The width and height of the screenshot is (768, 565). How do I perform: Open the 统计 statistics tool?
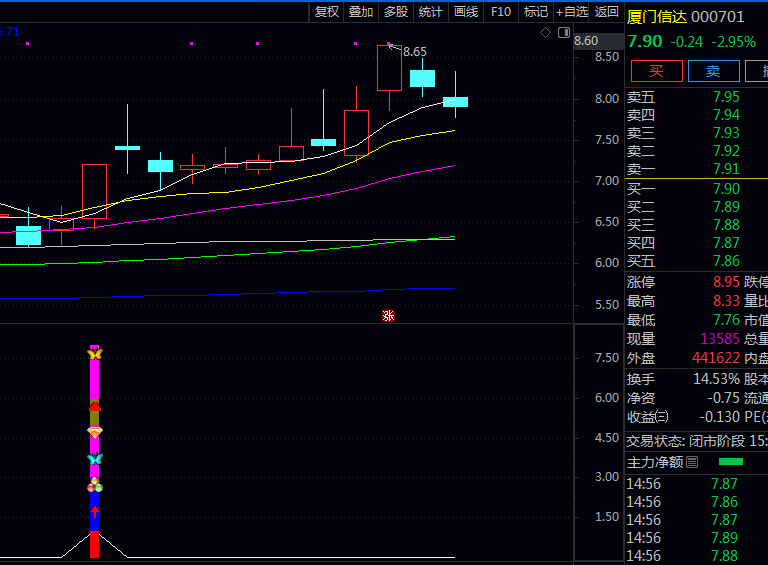[431, 12]
